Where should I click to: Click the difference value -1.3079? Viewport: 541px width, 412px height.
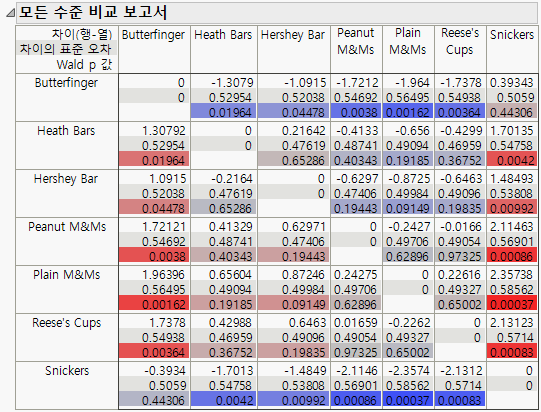coord(232,83)
